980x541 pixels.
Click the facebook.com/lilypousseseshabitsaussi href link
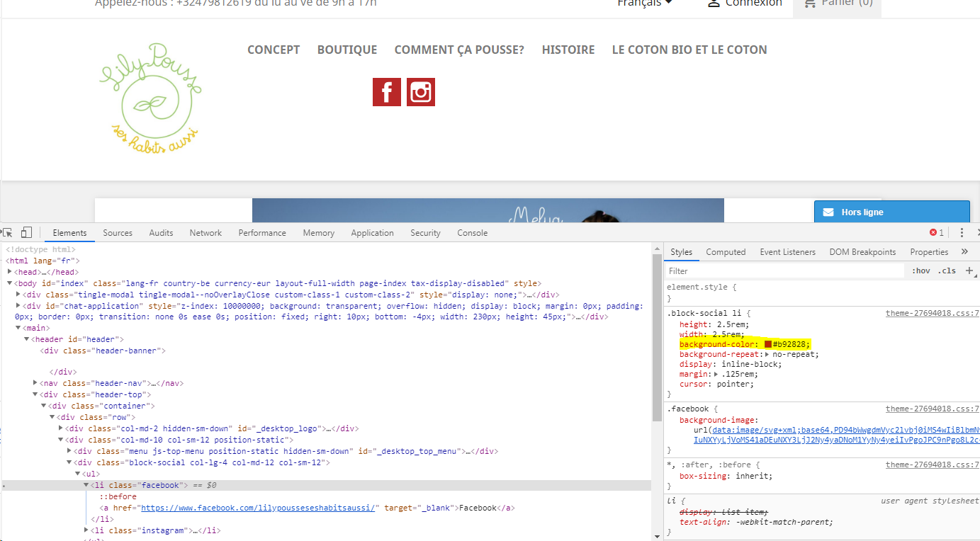pos(258,508)
